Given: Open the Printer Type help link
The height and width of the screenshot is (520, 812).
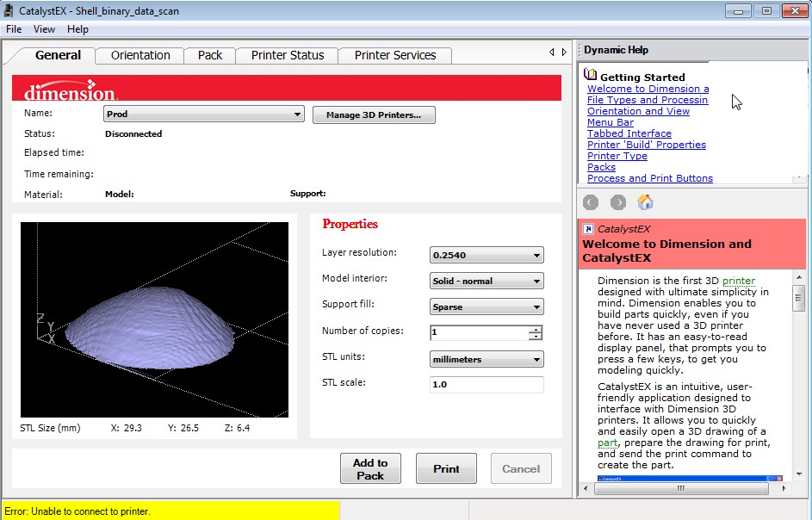Looking at the screenshot, I should point(617,156).
